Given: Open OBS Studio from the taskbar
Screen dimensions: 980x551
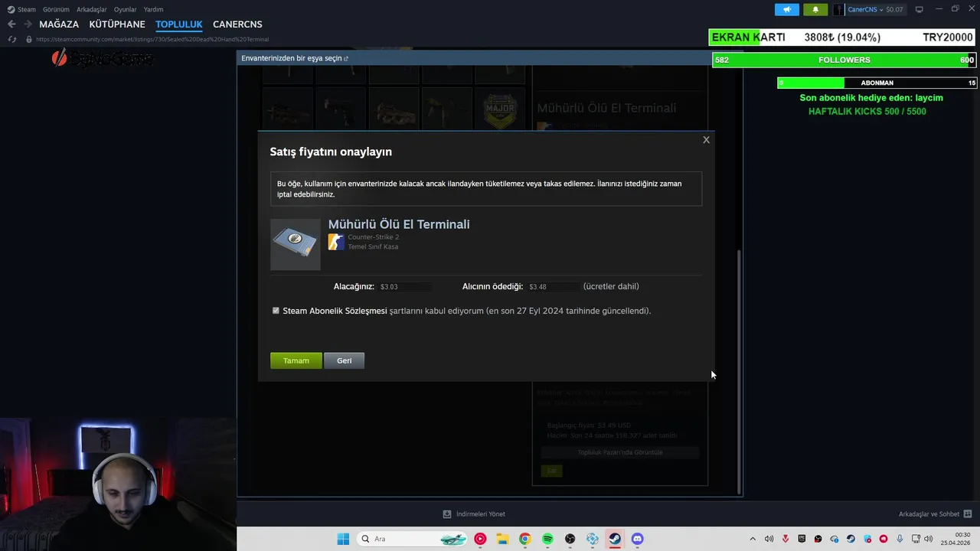Looking at the screenshot, I should (x=570, y=539).
